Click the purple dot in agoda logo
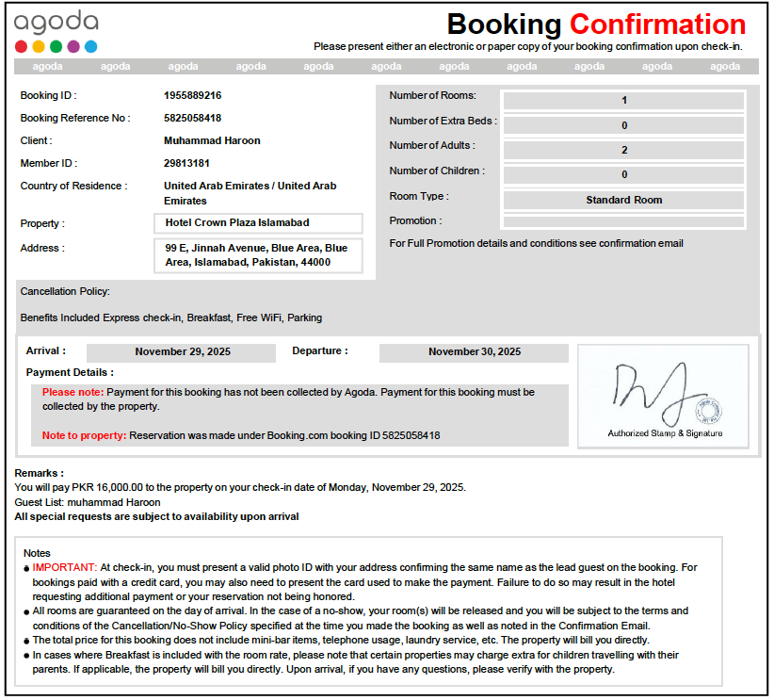The image size is (774, 700). pyautogui.click(x=73, y=46)
